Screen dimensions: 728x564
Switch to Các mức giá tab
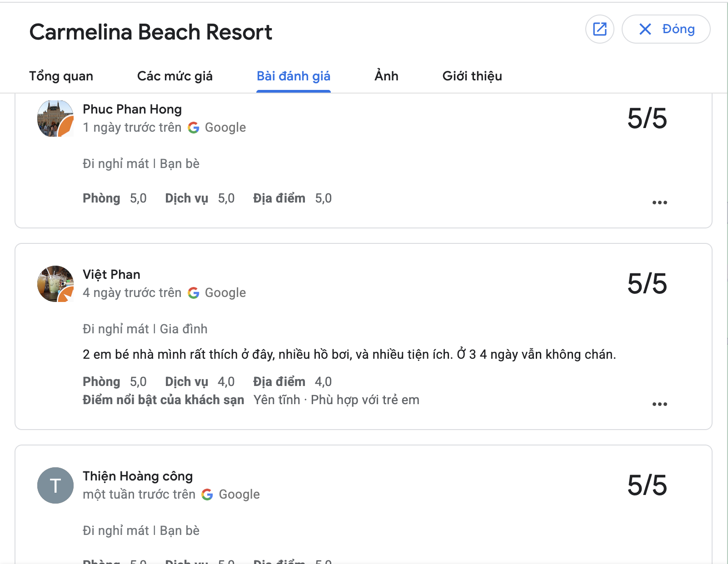point(175,76)
